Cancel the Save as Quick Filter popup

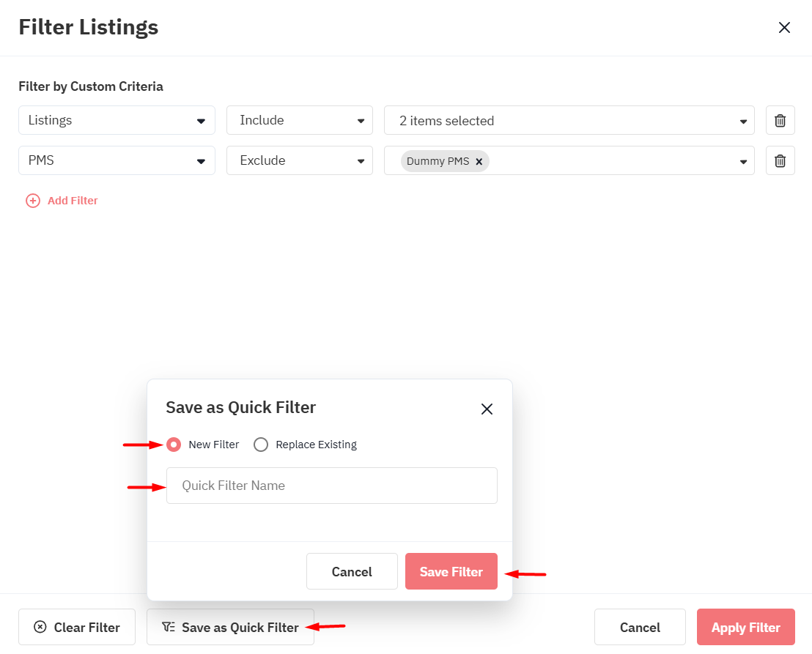pyautogui.click(x=352, y=571)
